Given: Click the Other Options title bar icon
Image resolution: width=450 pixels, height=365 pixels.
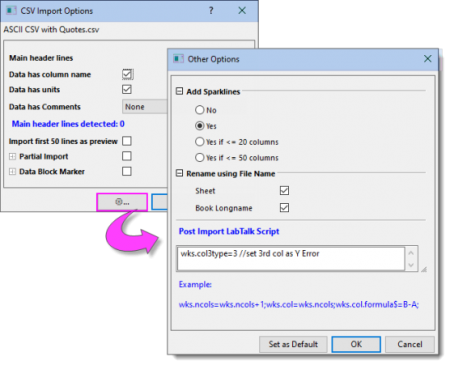Looking at the screenshot, I should point(178,59).
